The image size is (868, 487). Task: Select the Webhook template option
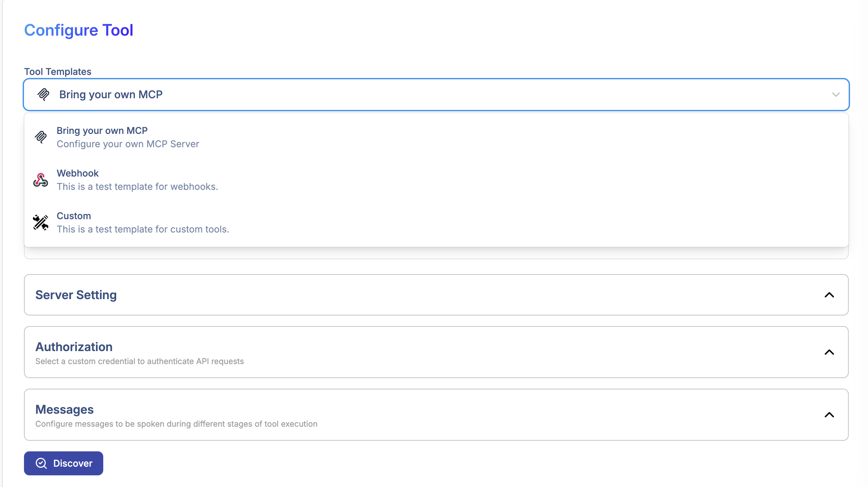pos(137,179)
